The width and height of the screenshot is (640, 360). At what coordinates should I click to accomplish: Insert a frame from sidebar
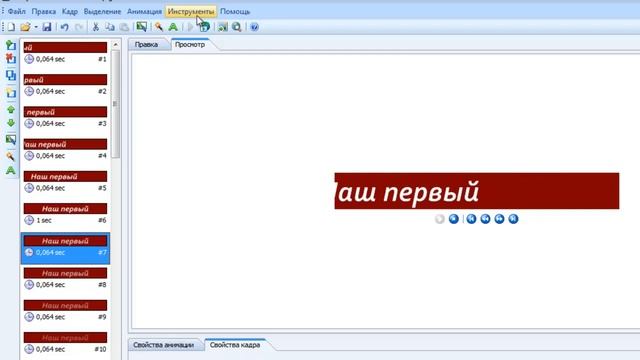11,45
